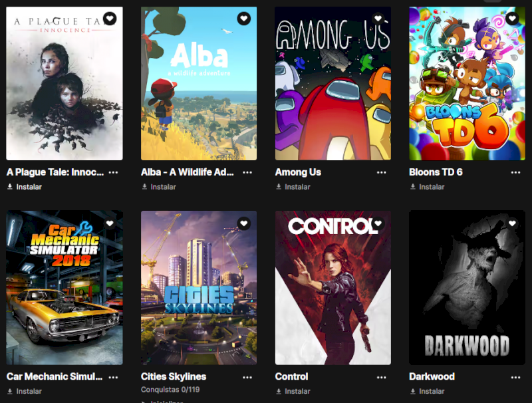Open Darkwood game cover thumbnail
This screenshot has height=403, width=532.
point(467,288)
